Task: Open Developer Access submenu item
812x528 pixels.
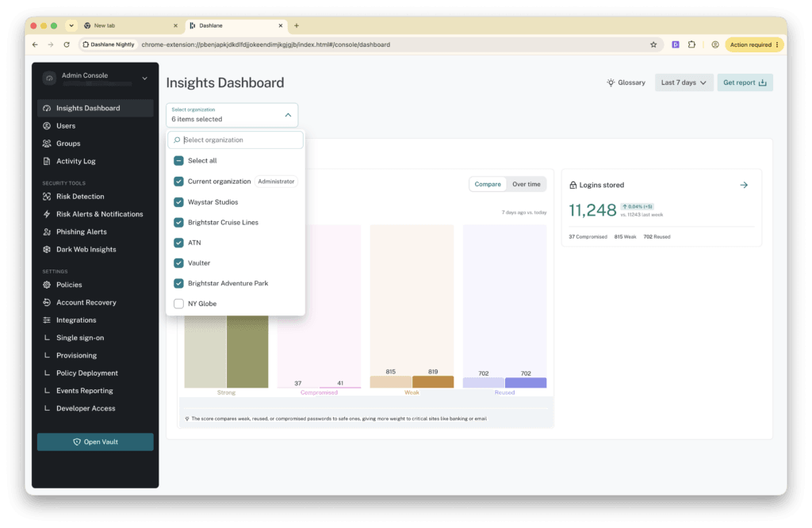Action: click(95, 408)
